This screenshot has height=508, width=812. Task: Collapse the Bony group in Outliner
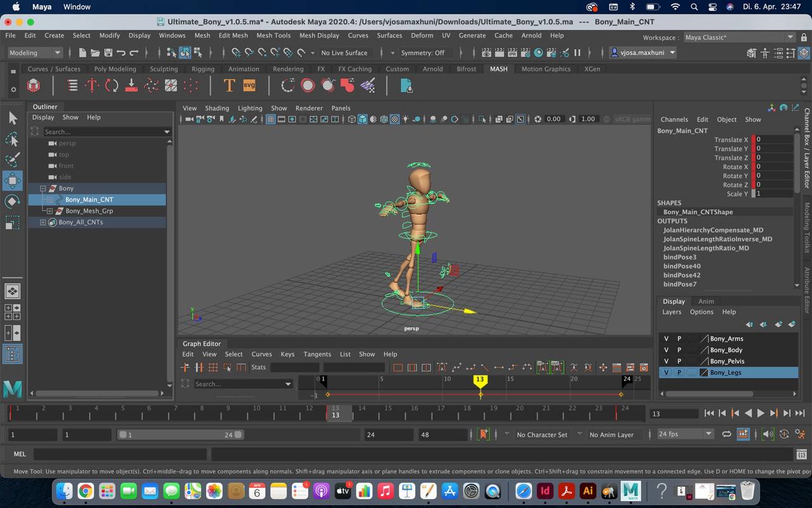click(43, 189)
